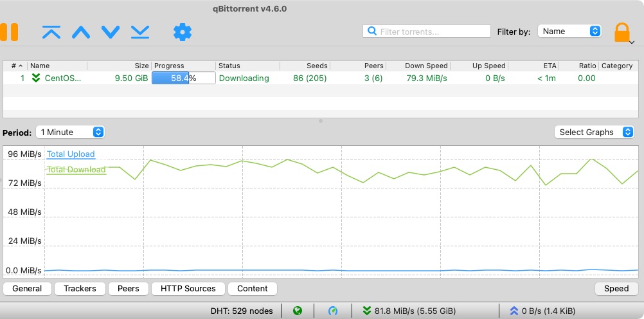
Task: Click the 48 MiB/s axis label
Action: [x=24, y=212]
